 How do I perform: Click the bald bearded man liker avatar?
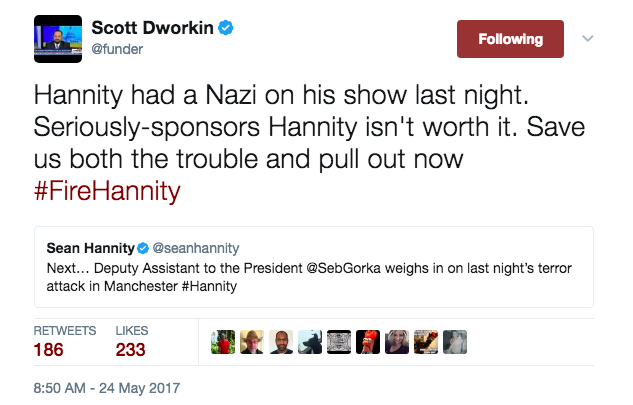point(281,342)
